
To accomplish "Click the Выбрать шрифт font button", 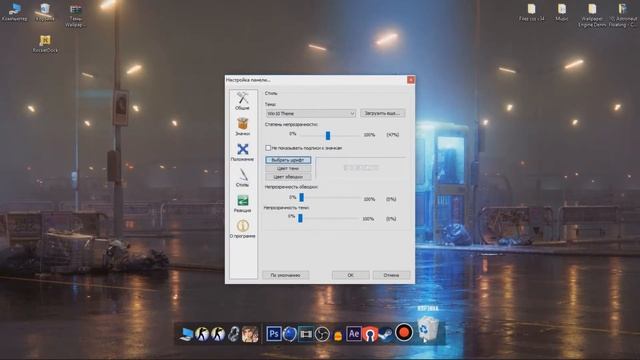I will click(288, 160).
